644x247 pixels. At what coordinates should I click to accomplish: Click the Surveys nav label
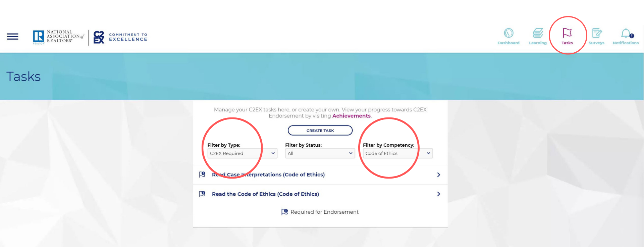[596, 43]
